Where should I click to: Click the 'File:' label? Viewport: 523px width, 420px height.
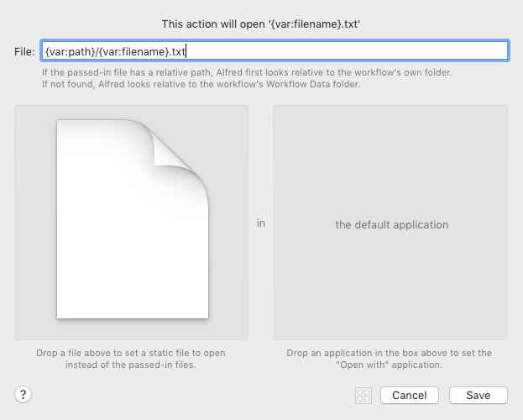click(x=24, y=52)
